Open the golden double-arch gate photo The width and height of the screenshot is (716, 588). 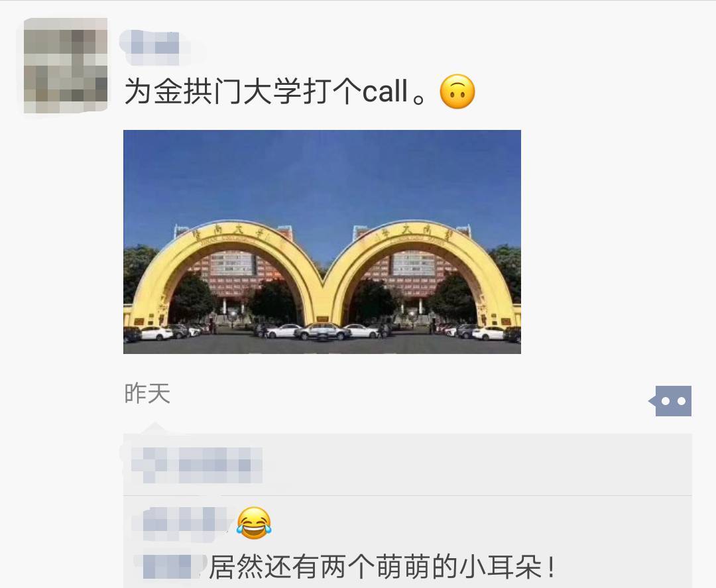coord(322,241)
